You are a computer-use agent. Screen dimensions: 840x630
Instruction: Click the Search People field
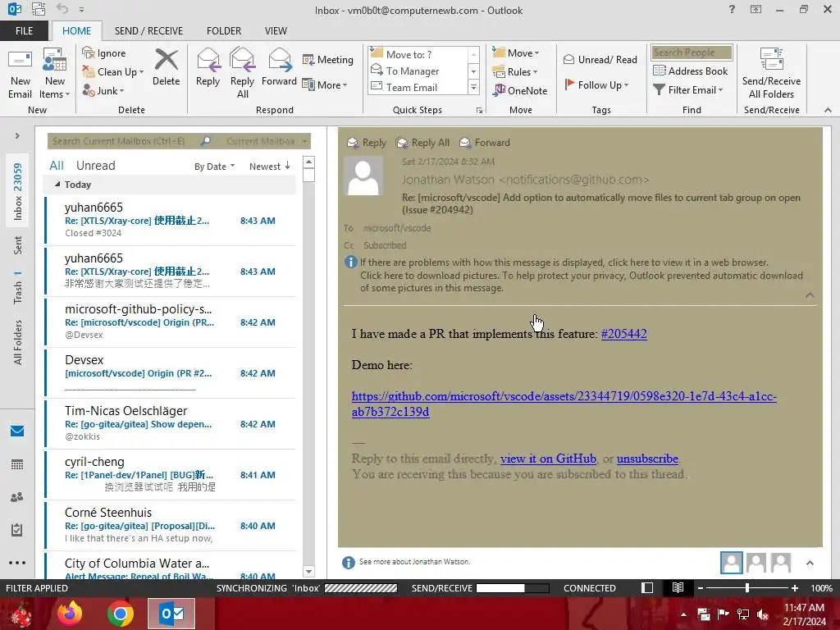pos(691,52)
